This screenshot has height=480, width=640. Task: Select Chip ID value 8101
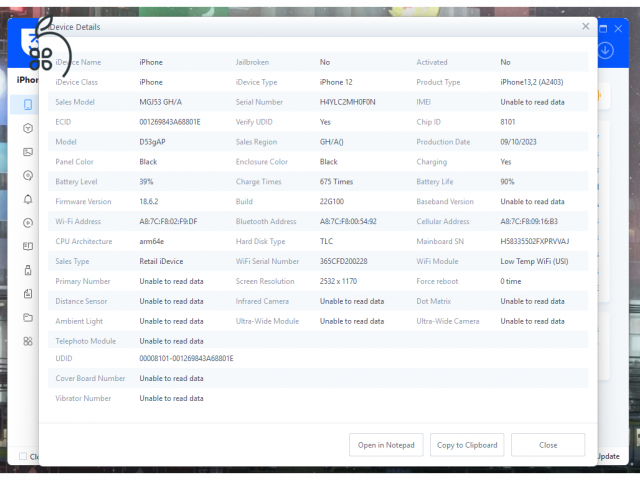coord(508,122)
